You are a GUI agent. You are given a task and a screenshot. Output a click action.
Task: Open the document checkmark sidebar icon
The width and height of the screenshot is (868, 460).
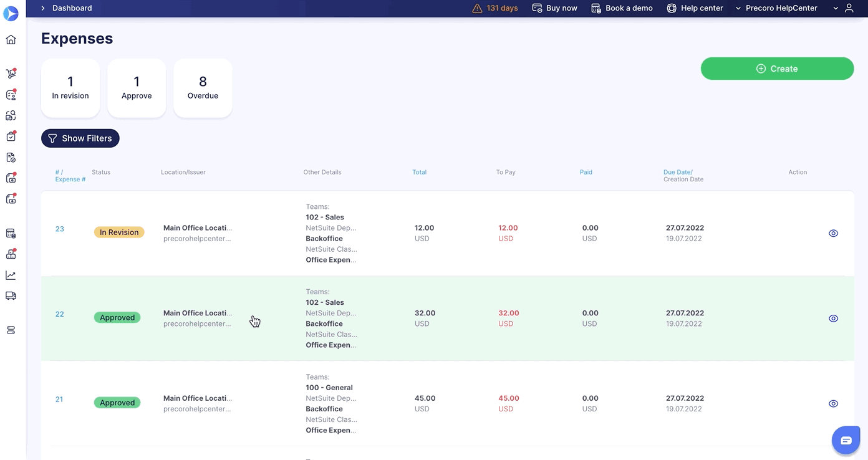(x=11, y=158)
